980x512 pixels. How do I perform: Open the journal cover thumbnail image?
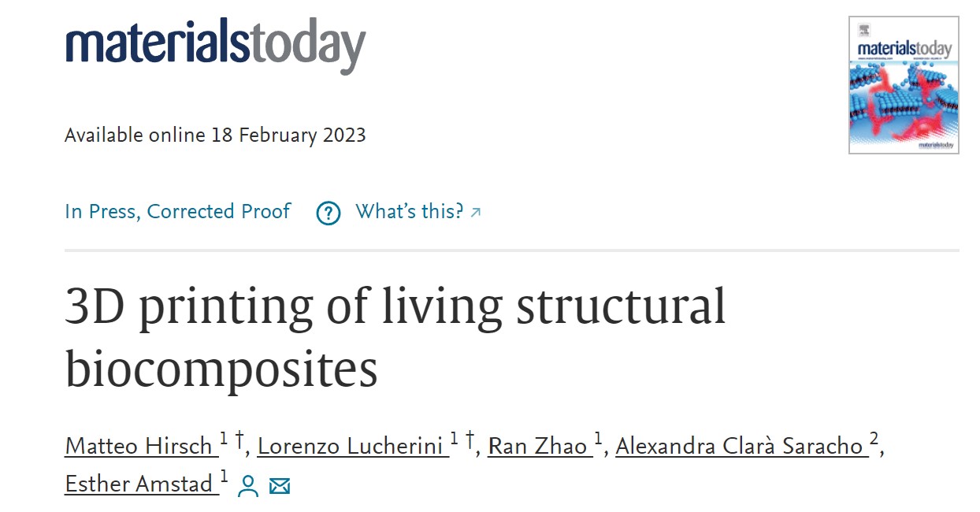(904, 85)
